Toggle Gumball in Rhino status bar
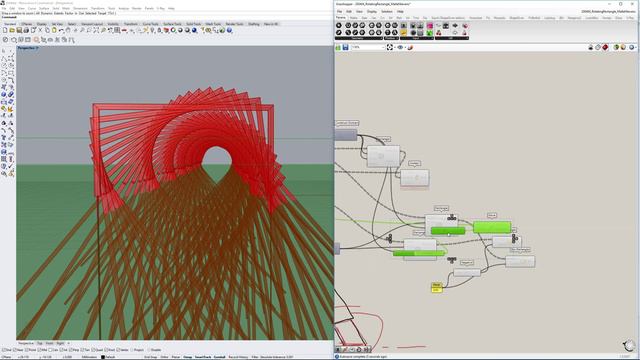The height and width of the screenshot is (360, 640). [x=220, y=357]
